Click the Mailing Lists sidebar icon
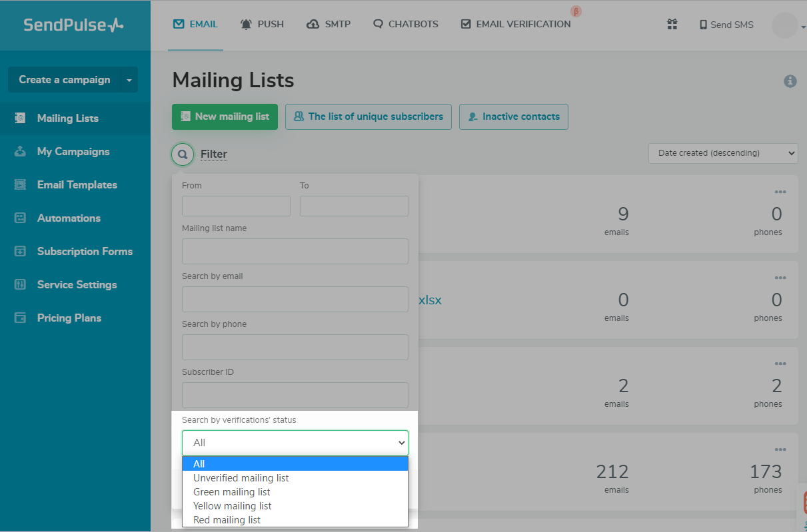807x532 pixels. click(20, 118)
